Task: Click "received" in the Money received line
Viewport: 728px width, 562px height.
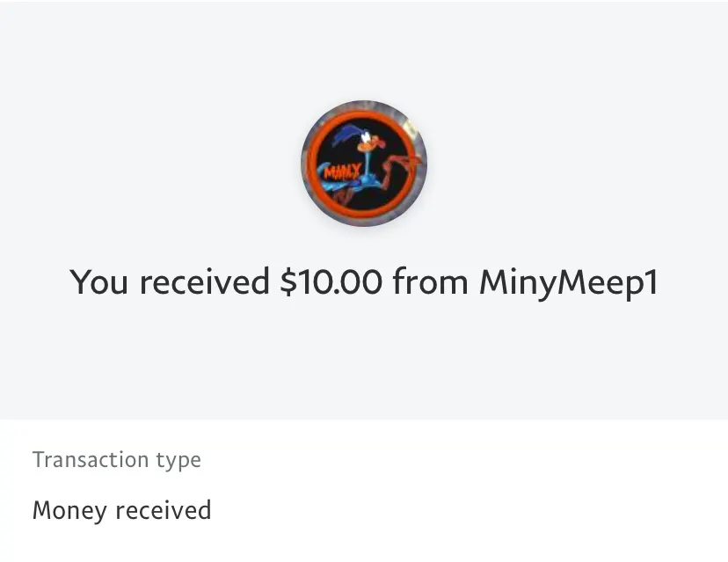Action: pyautogui.click(x=164, y=510)
